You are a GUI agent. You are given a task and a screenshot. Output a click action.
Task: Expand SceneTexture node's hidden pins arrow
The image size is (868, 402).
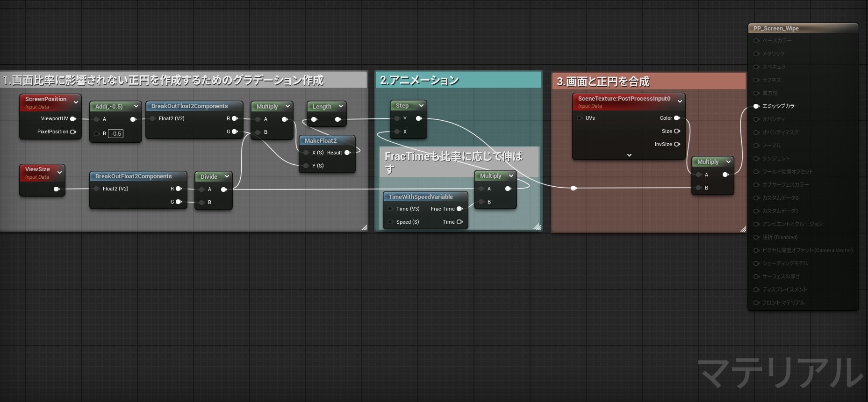629,155
